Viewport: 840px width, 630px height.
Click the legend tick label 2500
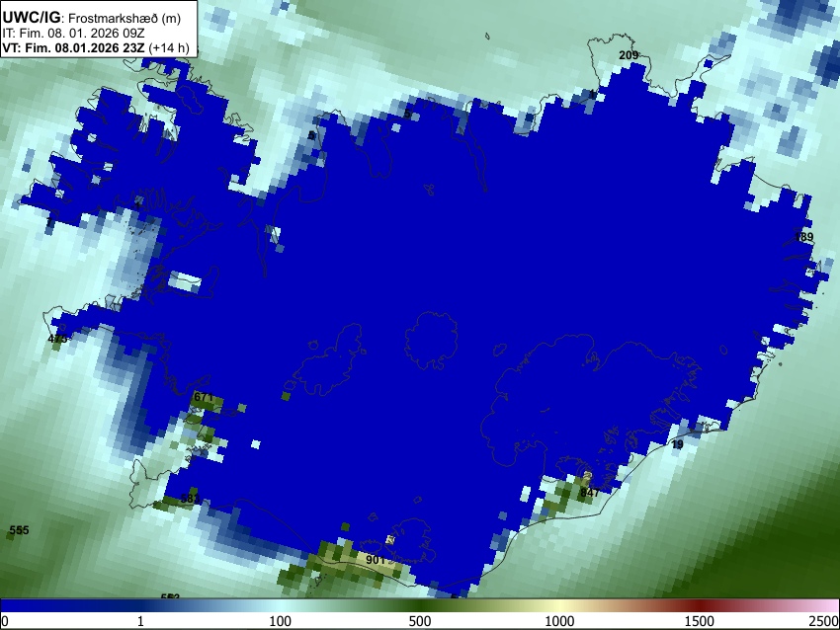pyautogui.click(x=824, y=621)
